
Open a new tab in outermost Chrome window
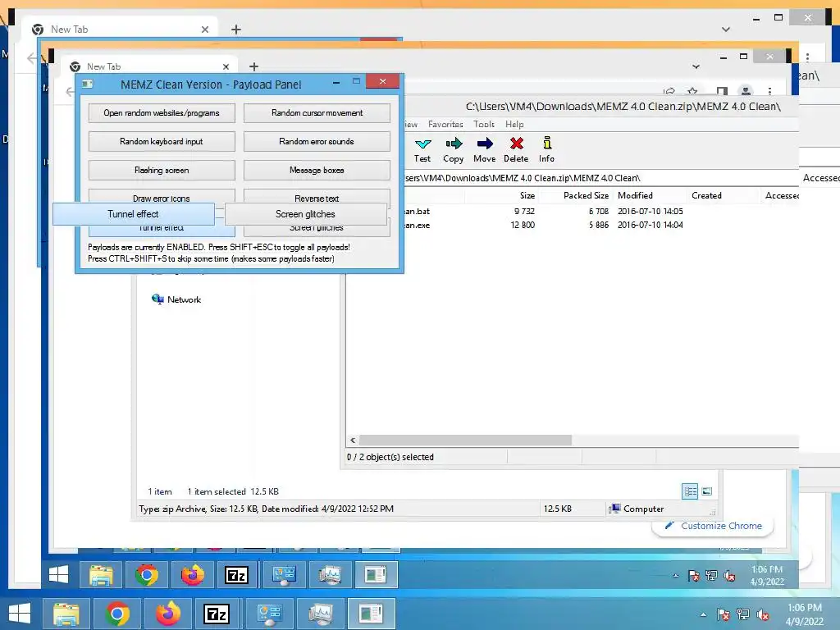tap(236, 30)
